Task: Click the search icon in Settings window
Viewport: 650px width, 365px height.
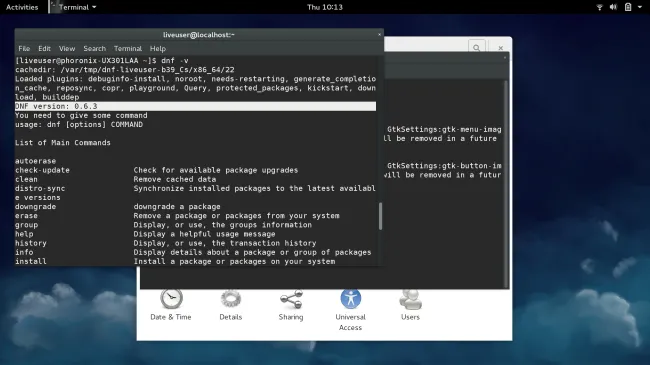Action: tap(477, 48)
